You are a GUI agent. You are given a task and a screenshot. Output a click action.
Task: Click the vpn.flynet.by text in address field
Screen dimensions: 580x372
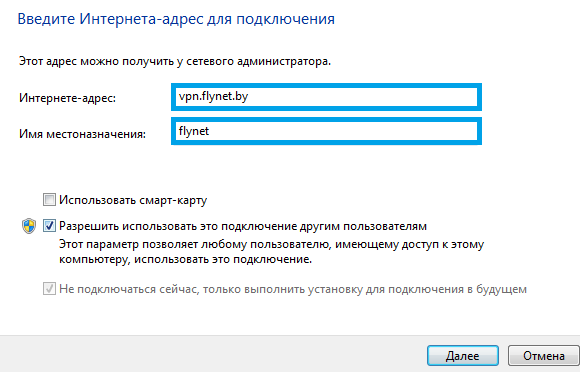point(213,97)
